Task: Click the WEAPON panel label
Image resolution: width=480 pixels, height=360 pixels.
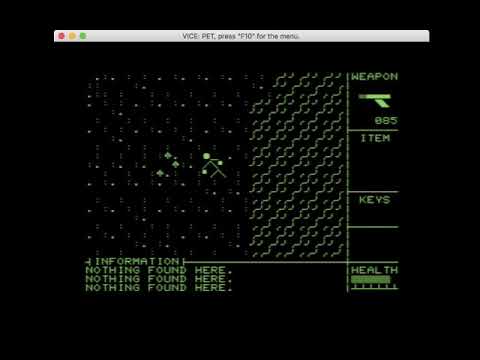Action: 374,76
